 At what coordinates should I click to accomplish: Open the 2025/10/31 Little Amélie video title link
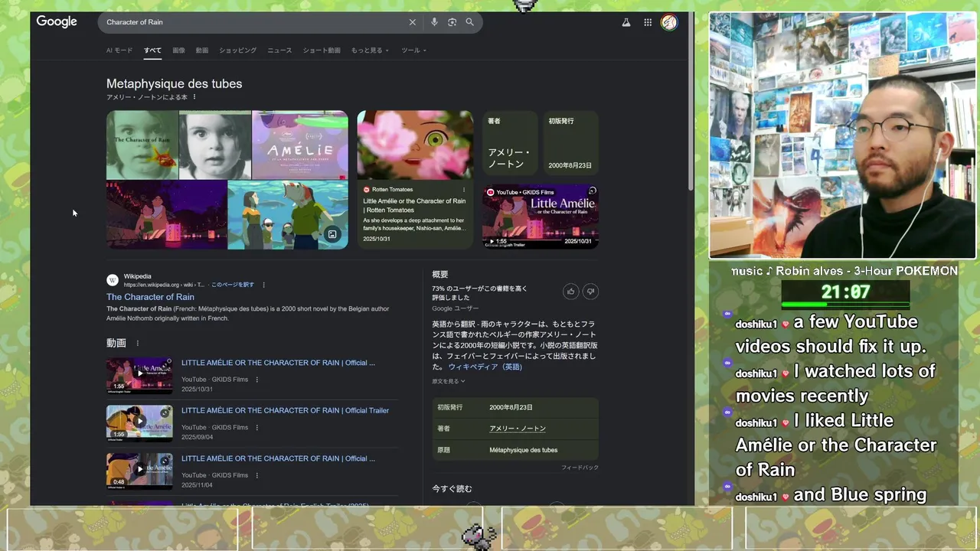(278, 363)
